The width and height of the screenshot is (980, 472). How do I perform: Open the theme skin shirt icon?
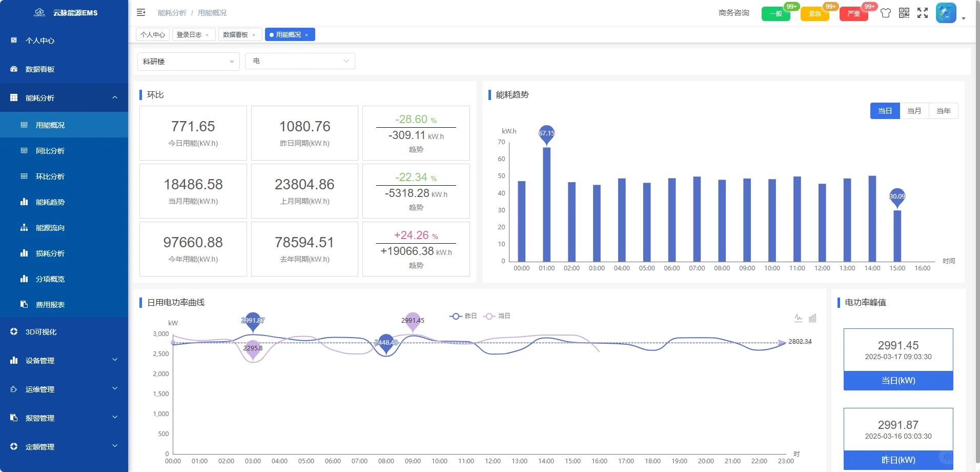click(x=886, y=13)
